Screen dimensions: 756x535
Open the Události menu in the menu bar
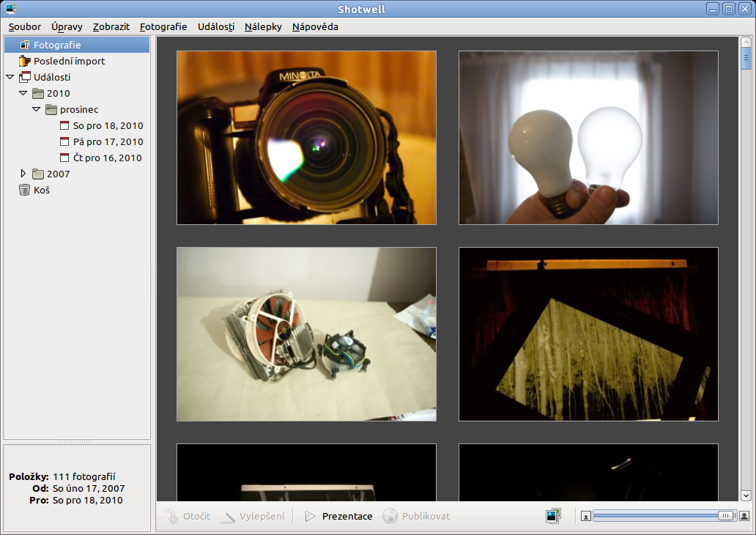tap(216, 27)
